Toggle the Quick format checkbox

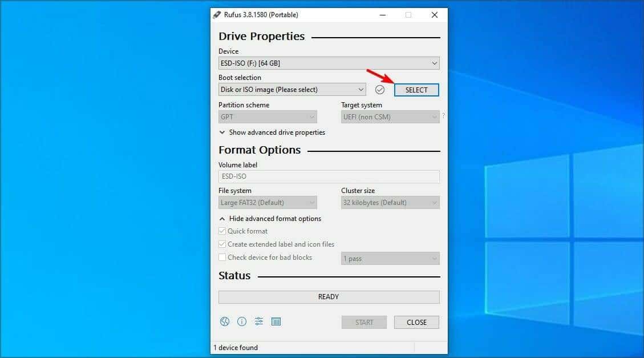(222, 231)
